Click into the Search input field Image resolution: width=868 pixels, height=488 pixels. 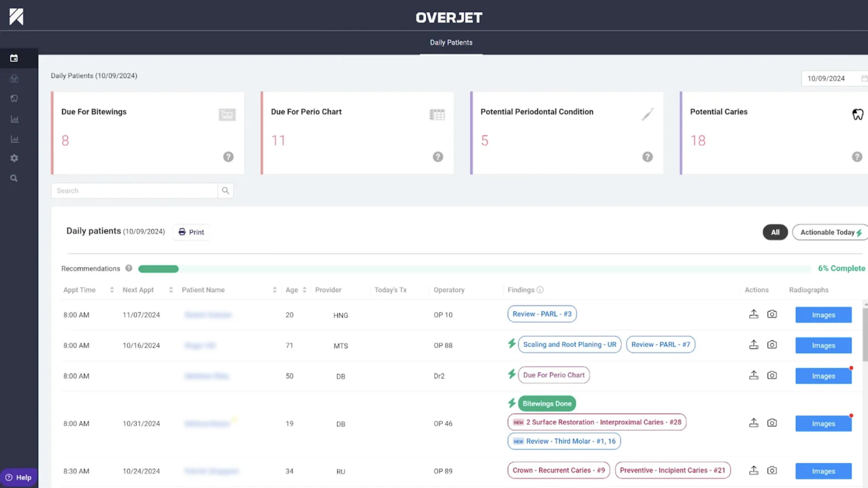coord(134,190)
